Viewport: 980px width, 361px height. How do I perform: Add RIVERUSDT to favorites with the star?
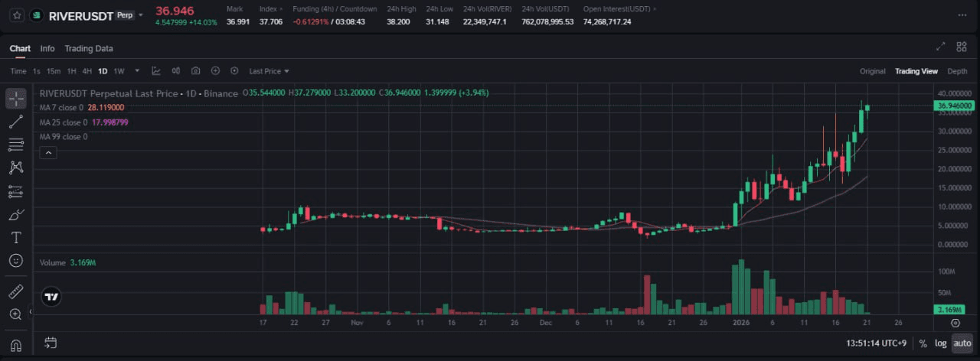click(x=17, y=15)
